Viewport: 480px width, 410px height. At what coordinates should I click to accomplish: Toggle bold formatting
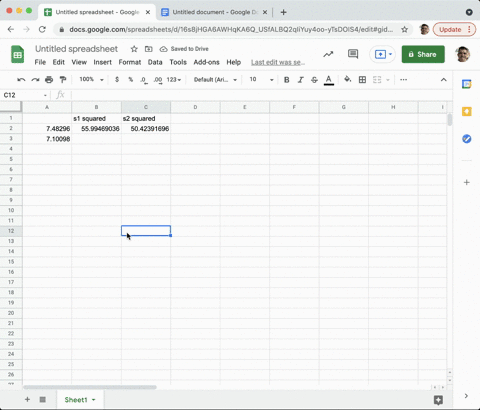point(286,80)
